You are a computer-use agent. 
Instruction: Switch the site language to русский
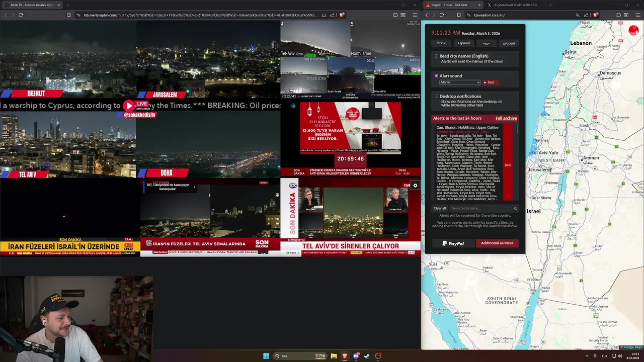coord(509,43)
